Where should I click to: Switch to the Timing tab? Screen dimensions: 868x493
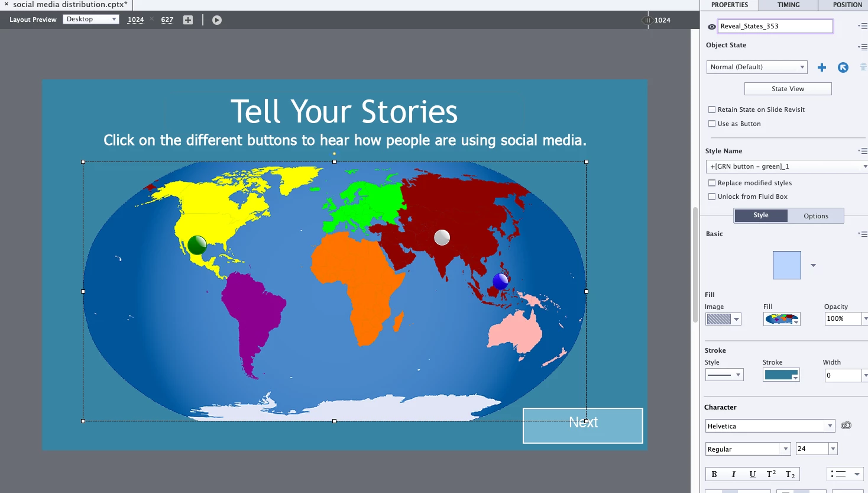tap(789, 5)
